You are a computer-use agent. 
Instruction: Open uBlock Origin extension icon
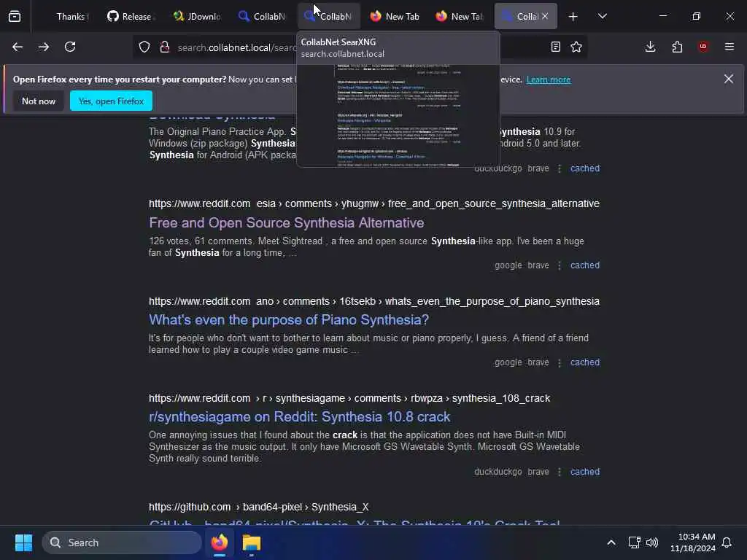point(703,47)
